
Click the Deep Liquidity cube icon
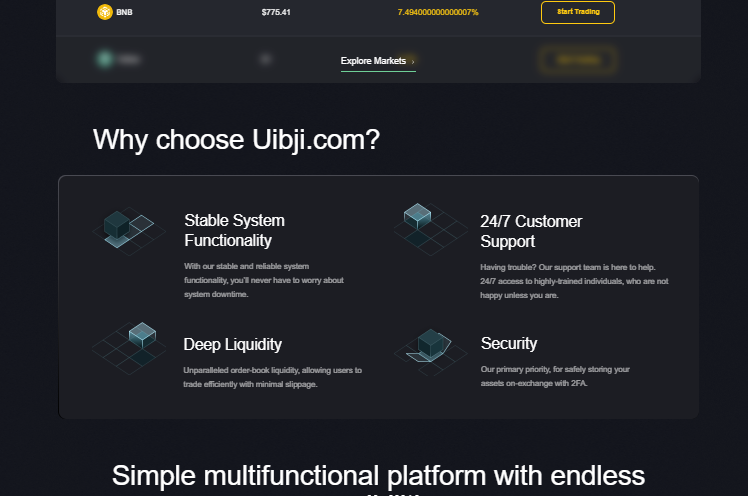(x=129, y=348)
